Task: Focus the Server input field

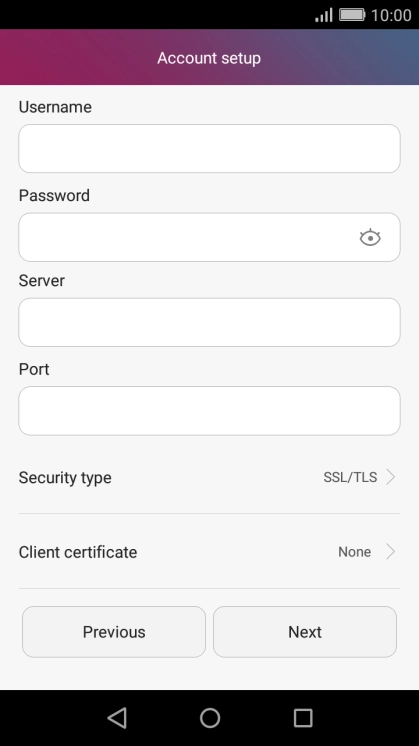Action: point(209,322)
